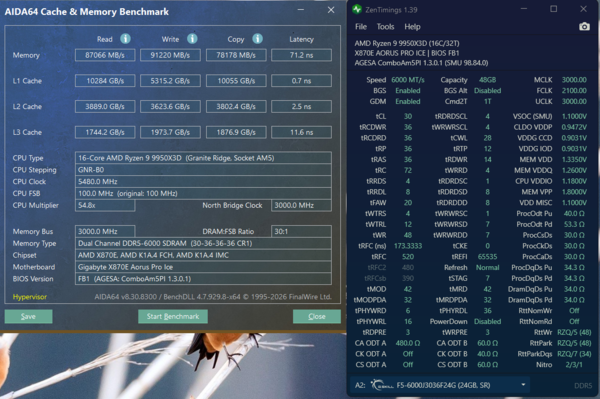Click the AMD Ryzen 9 9950X3D line in ZenTimings
Screen dimensions: 600x399
[x=407, y=43]
